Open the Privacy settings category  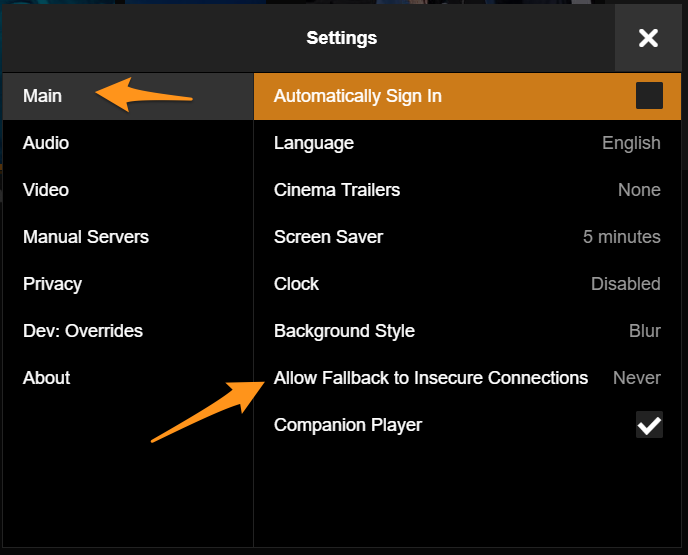[52, 284]
